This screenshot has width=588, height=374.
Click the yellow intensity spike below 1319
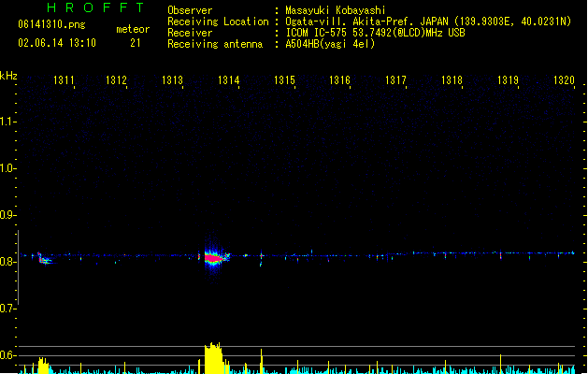pos(500,364)
